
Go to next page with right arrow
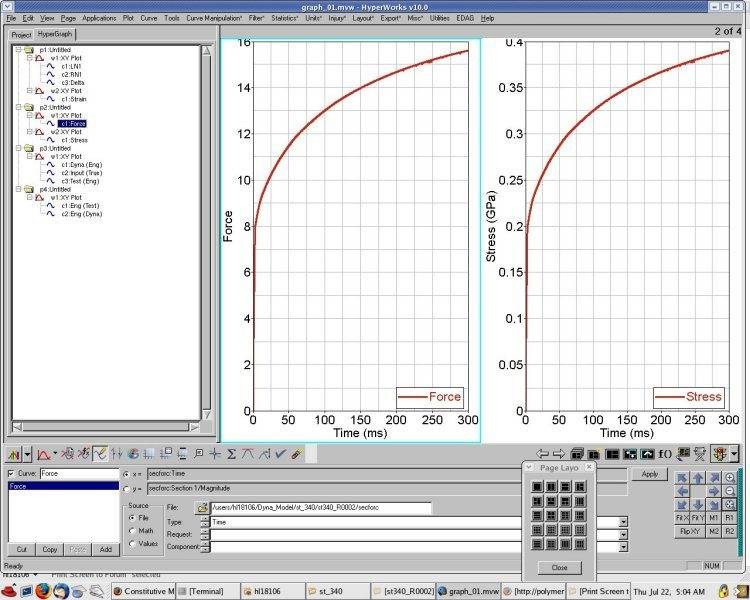pyautogui.click(x=559, y=454)
